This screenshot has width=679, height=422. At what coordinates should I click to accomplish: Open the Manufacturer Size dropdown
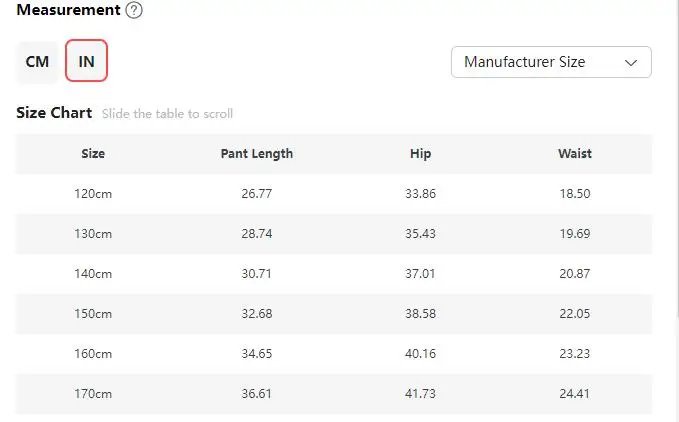(x=551, y=62)
